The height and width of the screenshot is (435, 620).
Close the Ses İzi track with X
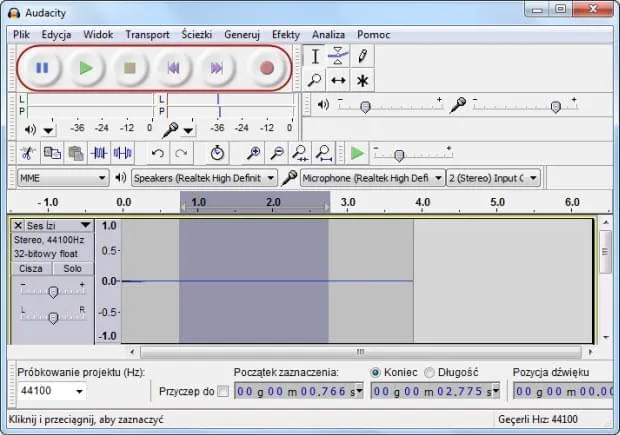(18, 225)
